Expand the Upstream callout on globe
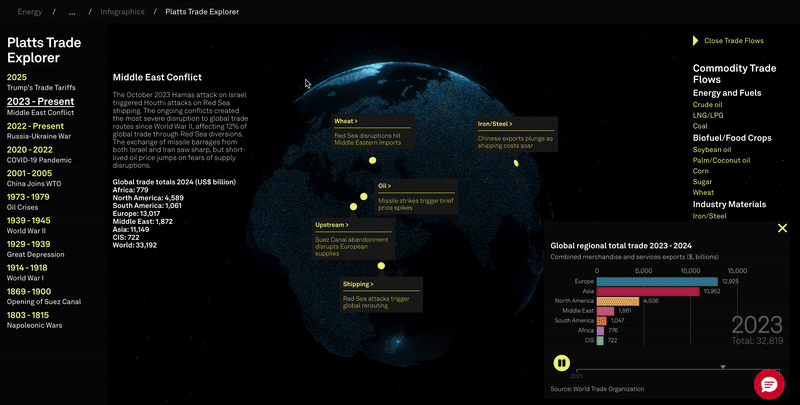The image size is (800, 405). [332, 225]
